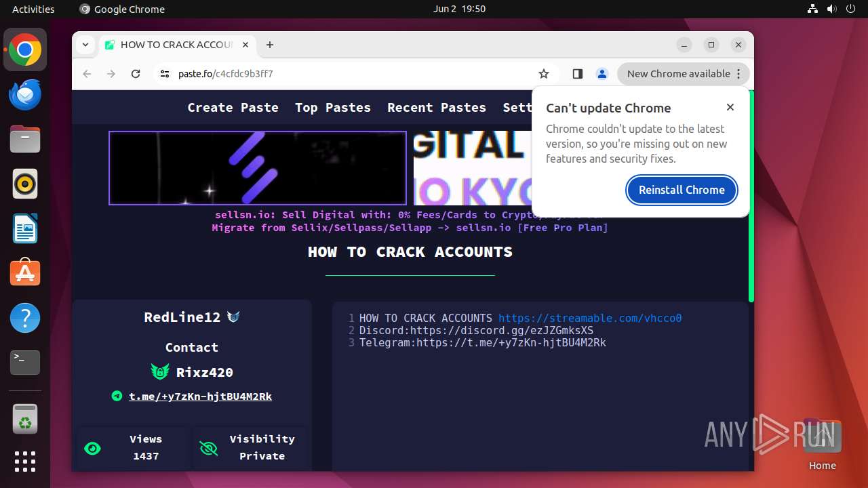Open the Activities overview
This screenshot has height=488, width=868.
pos(33,9)
